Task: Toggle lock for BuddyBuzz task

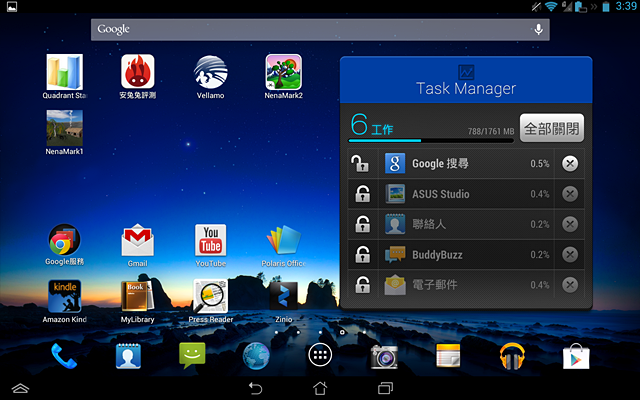Action: click(363, 255)
